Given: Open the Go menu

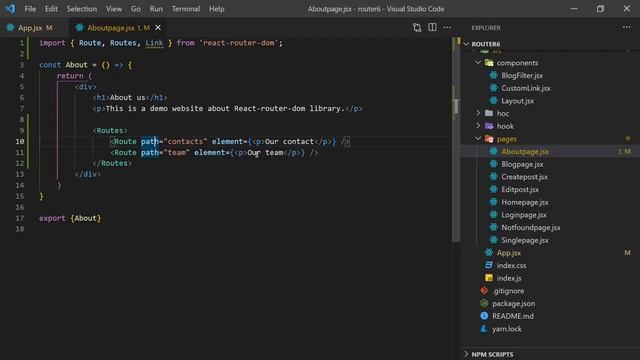Looking at the screenshot, I should click(x=136, y=9).
